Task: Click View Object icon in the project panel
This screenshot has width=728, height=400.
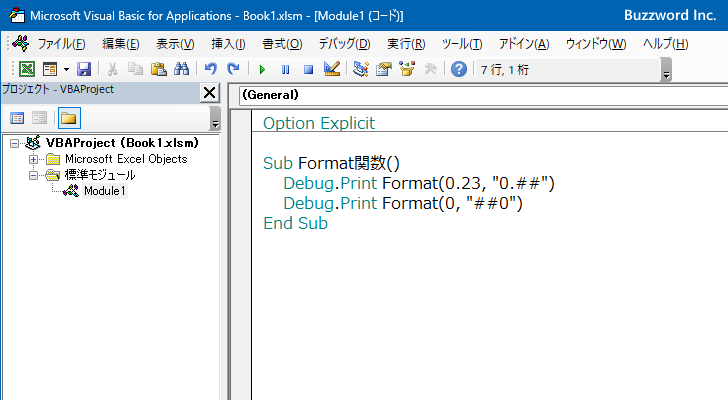Action: click(x=39, y=118)
